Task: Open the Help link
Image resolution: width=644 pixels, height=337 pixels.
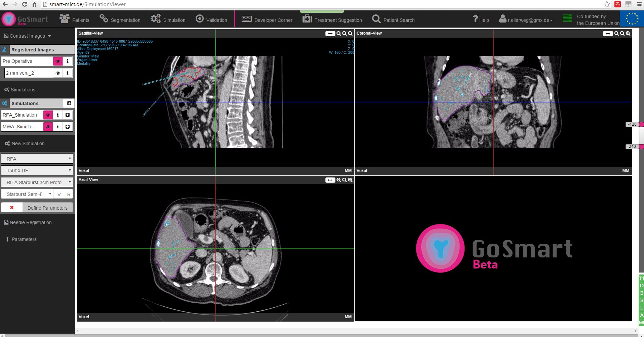Action: tap(481, 19)
